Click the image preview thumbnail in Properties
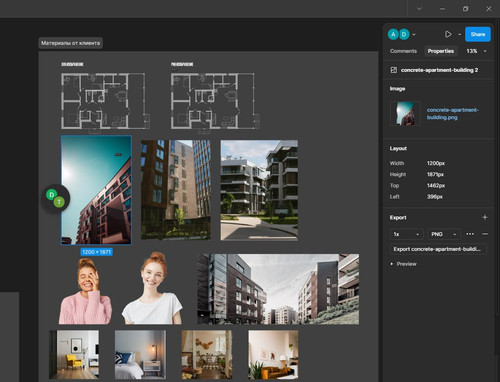This screenshot has height=382, width=500. tap(405, 113)
